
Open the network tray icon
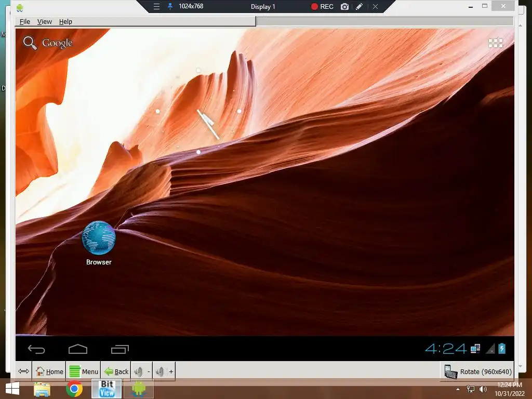coord(471,389)
